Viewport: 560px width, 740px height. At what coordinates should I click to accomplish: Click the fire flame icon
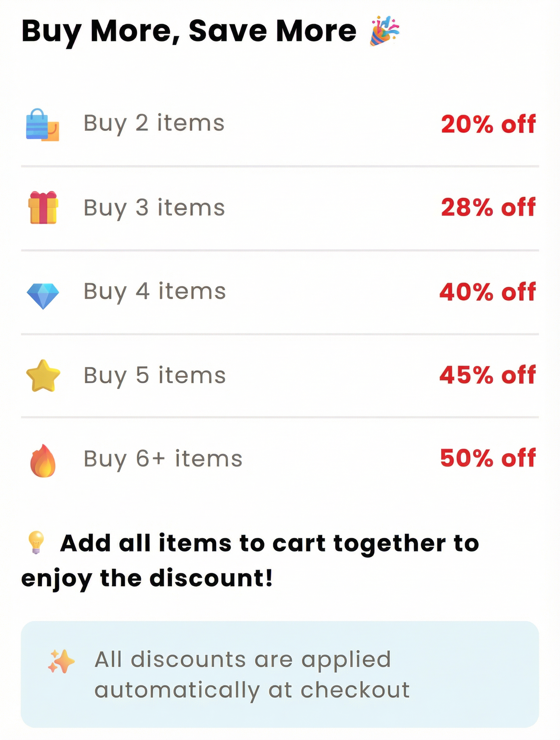coord(43,461)
